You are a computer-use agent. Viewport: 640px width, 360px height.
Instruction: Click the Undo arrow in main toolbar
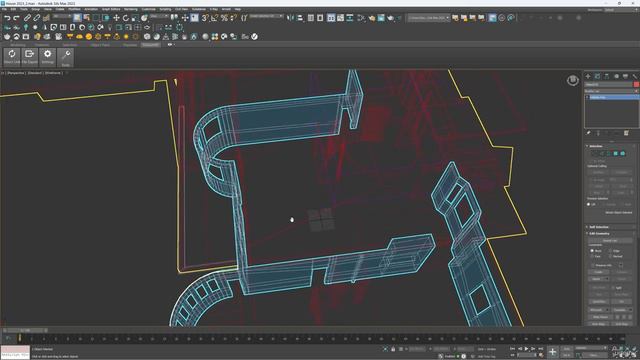[x=7, y=18]
